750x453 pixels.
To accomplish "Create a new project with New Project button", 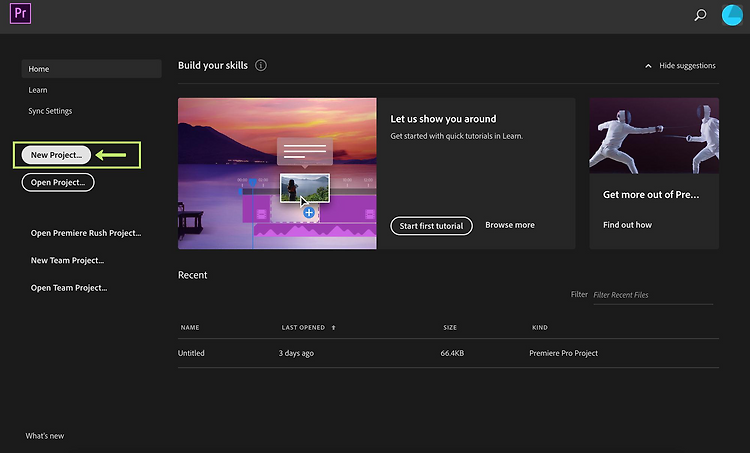I will [x=56, y=155].
